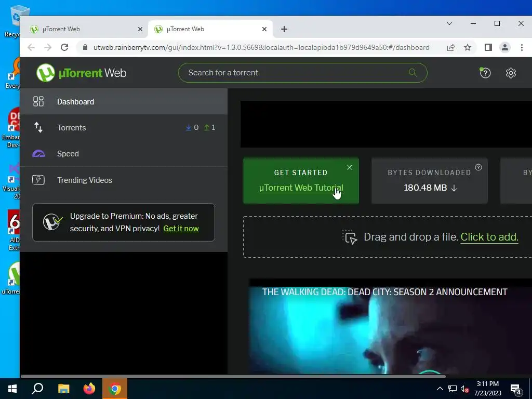Open the Torrents sidebar item
This screenshot has width=532, height=399.
point(124,128)
